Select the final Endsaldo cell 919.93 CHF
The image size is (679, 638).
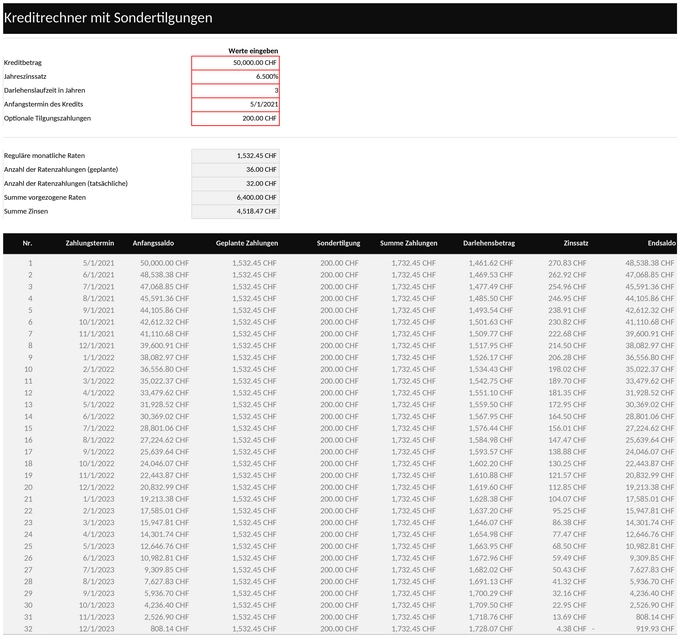tap(655, 628)
